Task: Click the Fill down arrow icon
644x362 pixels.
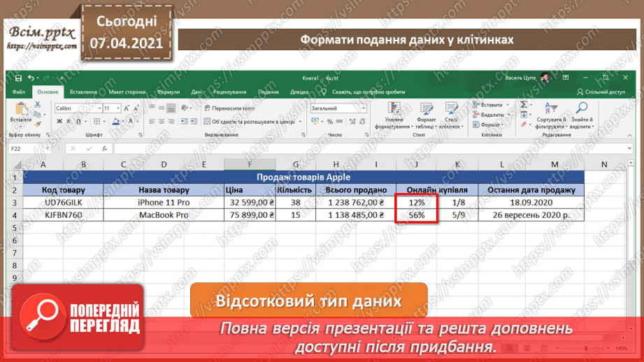Action: tap(524, 115)
